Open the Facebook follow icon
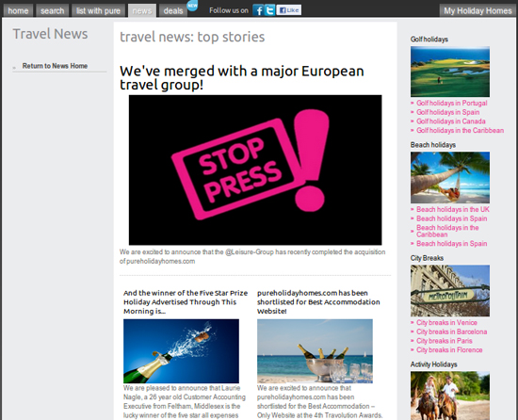Screen dimensions: 518x420 (258, 10)
